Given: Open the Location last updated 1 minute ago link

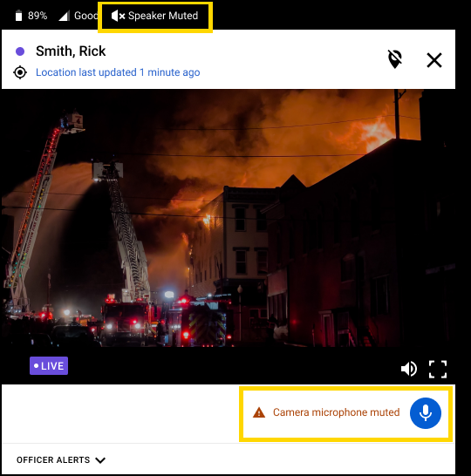Looking at the screenshot, I should (118, 72).
